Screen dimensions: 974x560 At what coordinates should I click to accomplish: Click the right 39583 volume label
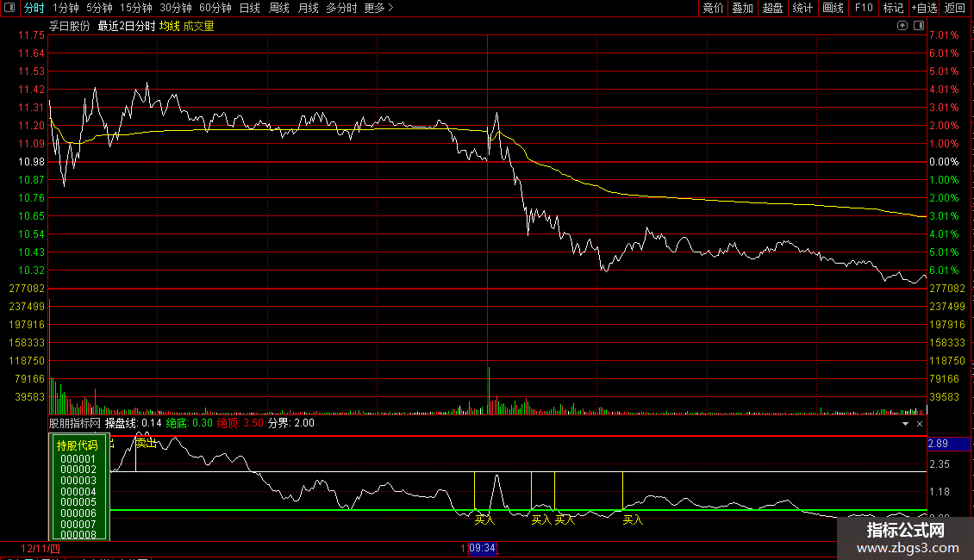(x=944, y=396)
